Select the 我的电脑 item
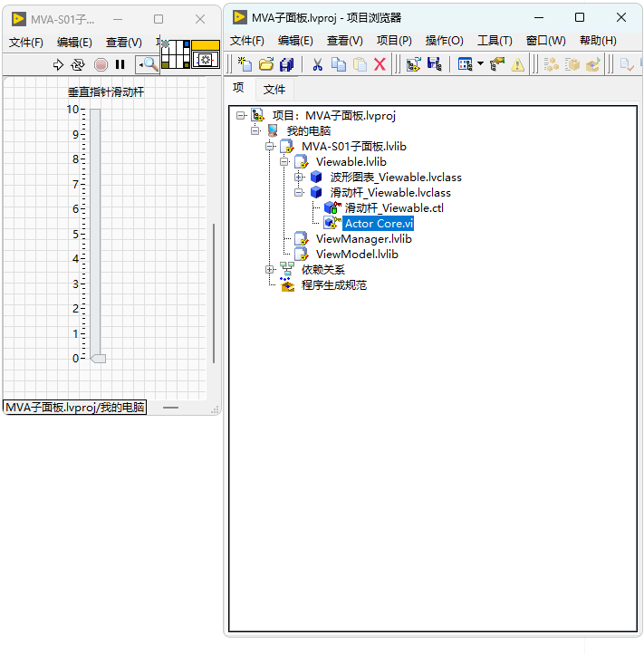The width and height of the screenshot is (644, 654). (309, 131)
